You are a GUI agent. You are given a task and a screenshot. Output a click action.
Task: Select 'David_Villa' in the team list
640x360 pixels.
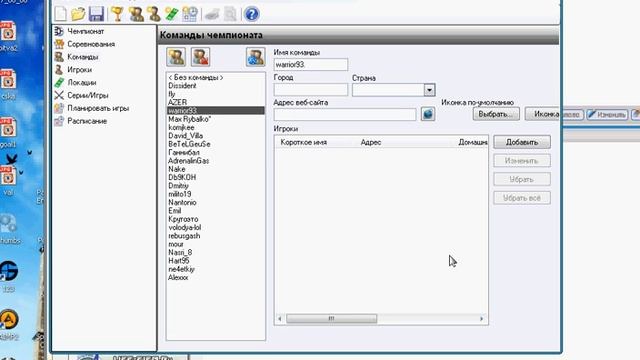[185, 136]
